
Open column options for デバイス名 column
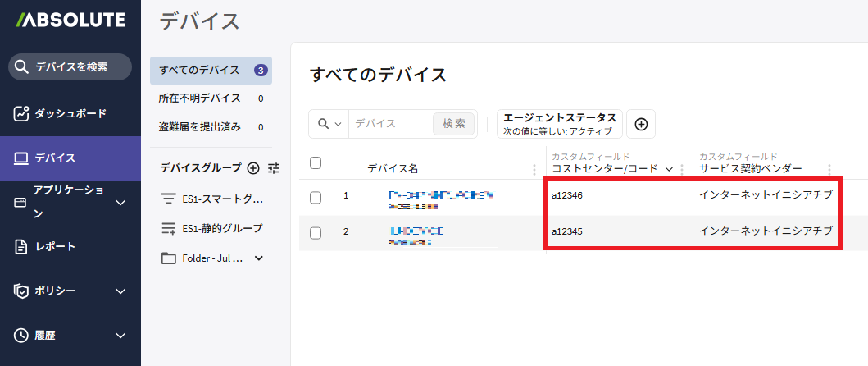534,169
